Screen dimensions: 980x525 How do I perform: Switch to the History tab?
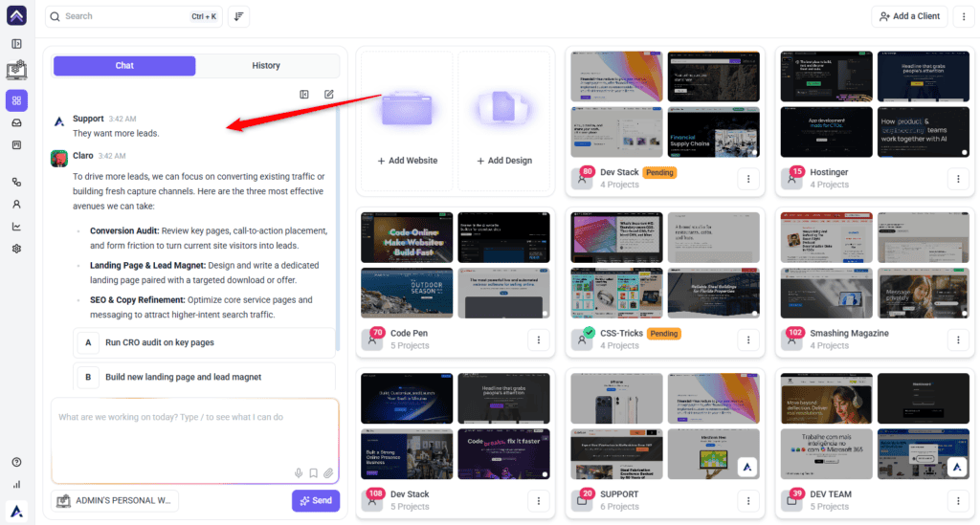(x=266, y=66)
